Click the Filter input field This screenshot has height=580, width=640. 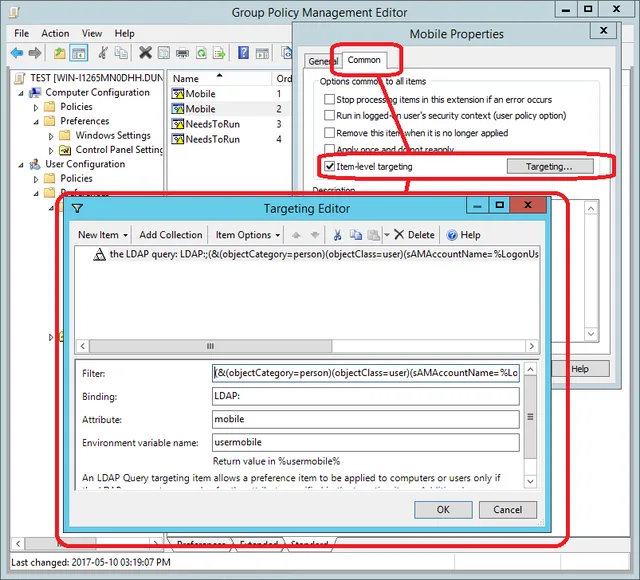(366, 373)
